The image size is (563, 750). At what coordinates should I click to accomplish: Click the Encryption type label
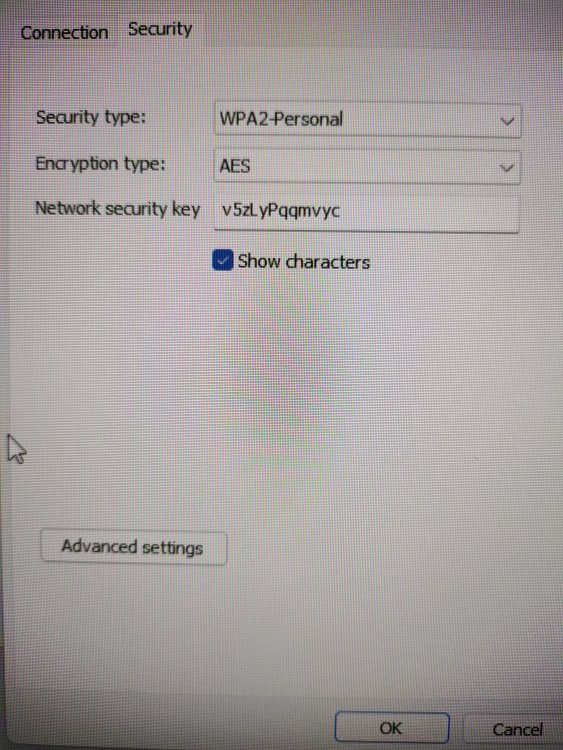100,164
